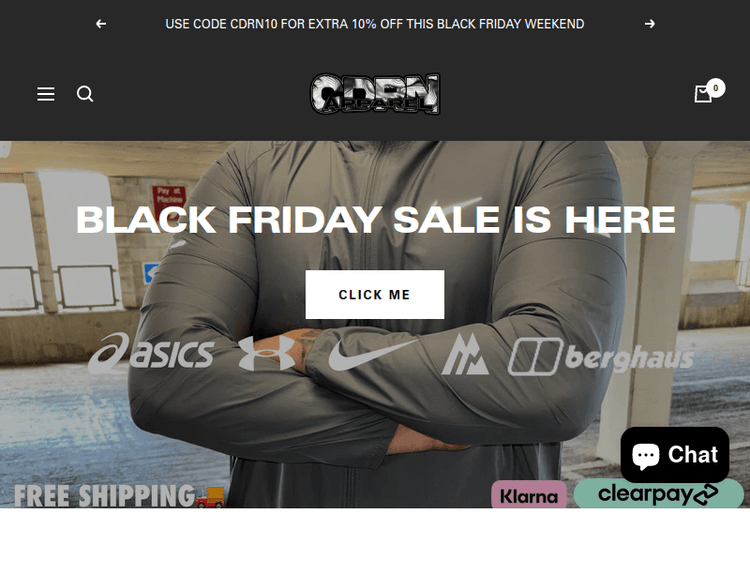Viewport: 750px width, 563px height.
Task: Click the Nike swoosh logo
Action: click(372, 355)
